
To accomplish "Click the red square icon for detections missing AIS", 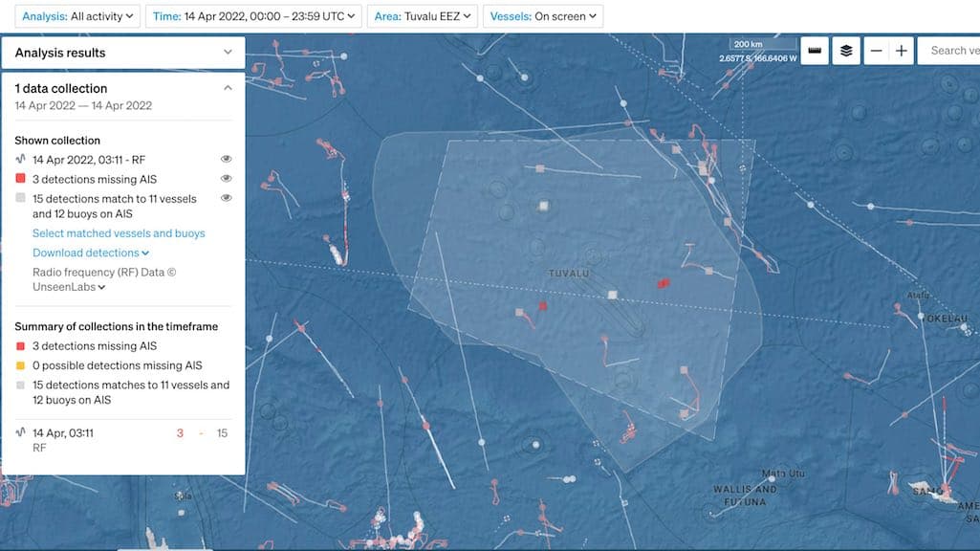I will (20, 178).
